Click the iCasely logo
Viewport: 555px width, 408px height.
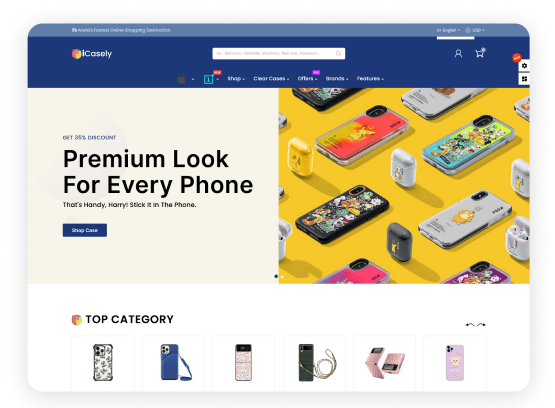[92, 54]
